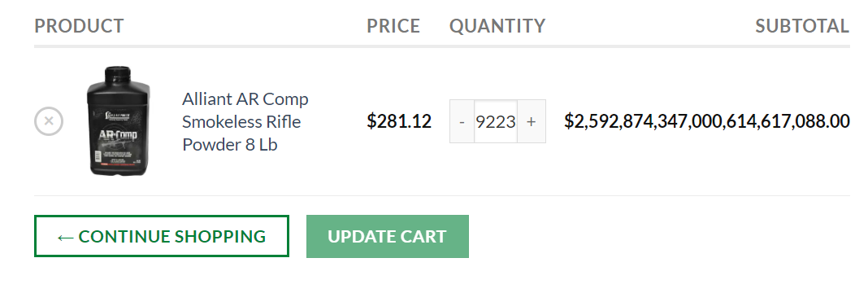Click the large subtotal amount
Viewport: 868px width, 293px height.
tap(707, 121)
